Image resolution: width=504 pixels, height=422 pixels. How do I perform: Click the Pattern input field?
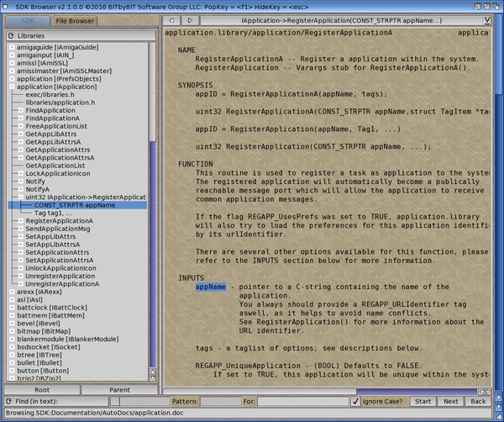[221, 402]
